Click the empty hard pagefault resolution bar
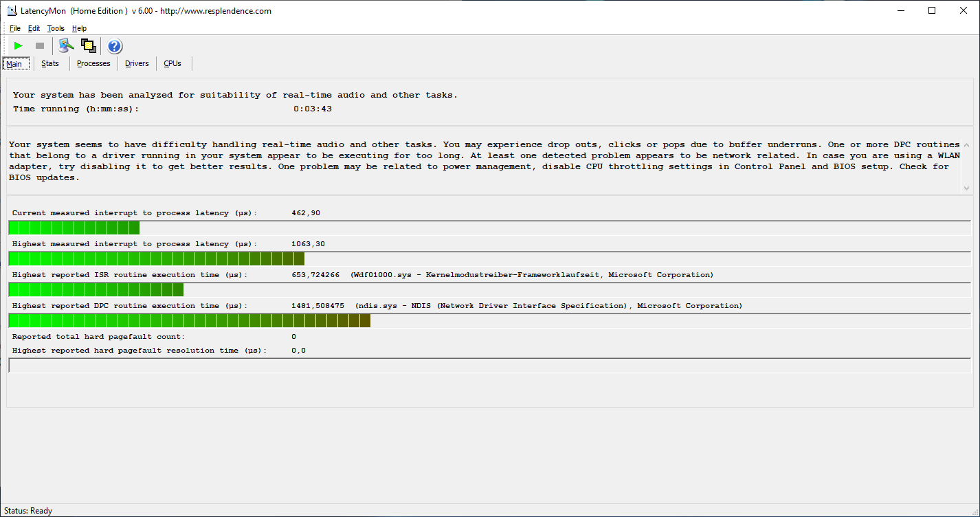 [x=491, y=365]
